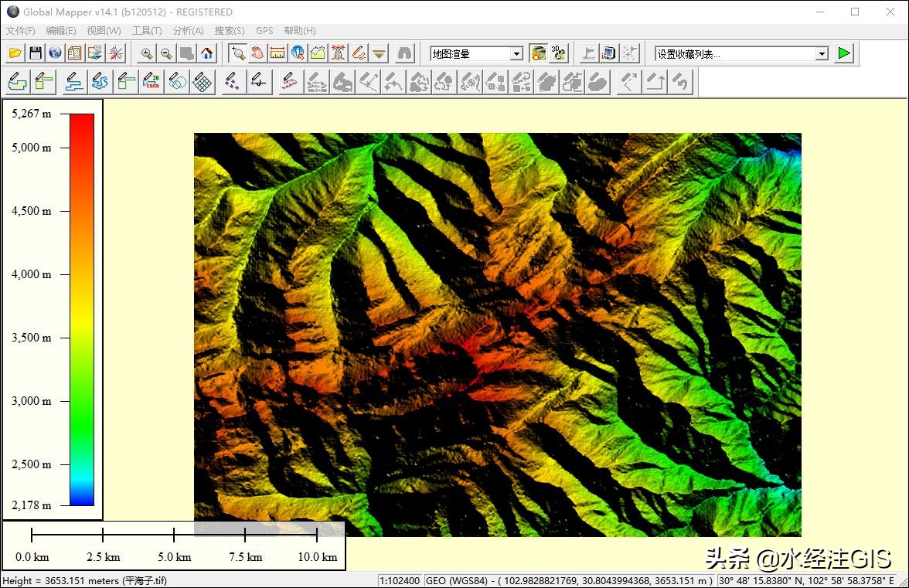Click the green run favorites play button
Viewport: 909px width, 588px height.
pos(844,53)
